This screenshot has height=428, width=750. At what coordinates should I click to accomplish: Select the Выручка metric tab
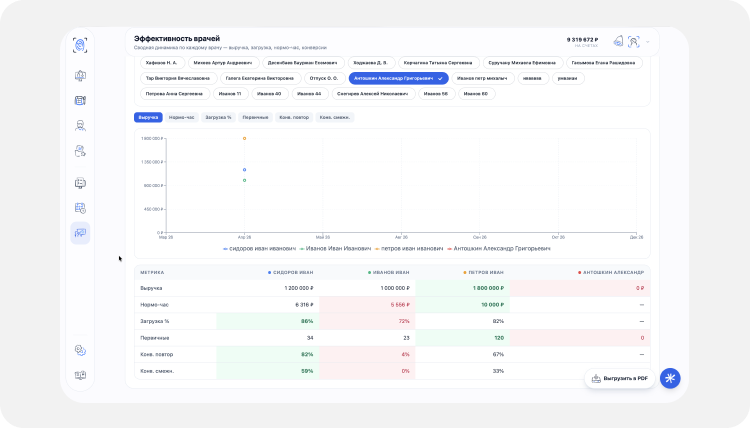click(x=148, y=117)
